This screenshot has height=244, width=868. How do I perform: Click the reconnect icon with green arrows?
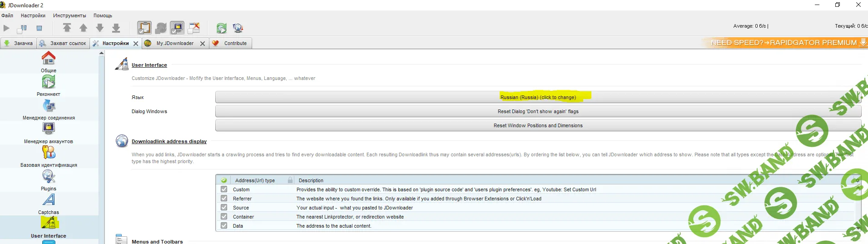coord(221,28)
